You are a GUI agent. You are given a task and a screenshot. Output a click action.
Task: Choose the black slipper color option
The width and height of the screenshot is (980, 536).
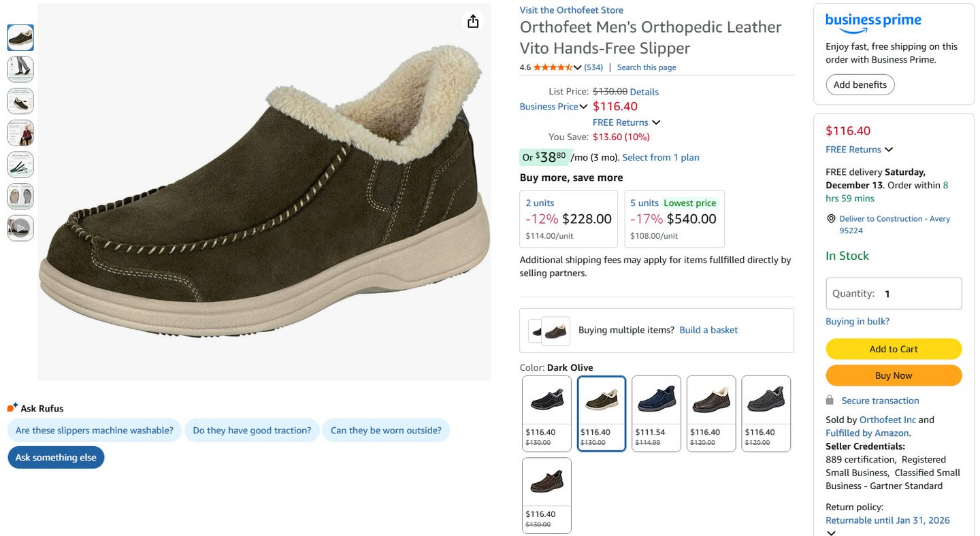point(546,413)
